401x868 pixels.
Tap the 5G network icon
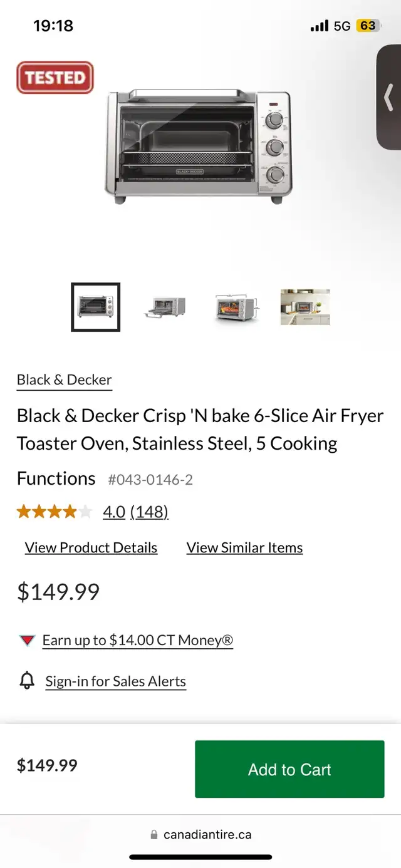coord(341,25)
